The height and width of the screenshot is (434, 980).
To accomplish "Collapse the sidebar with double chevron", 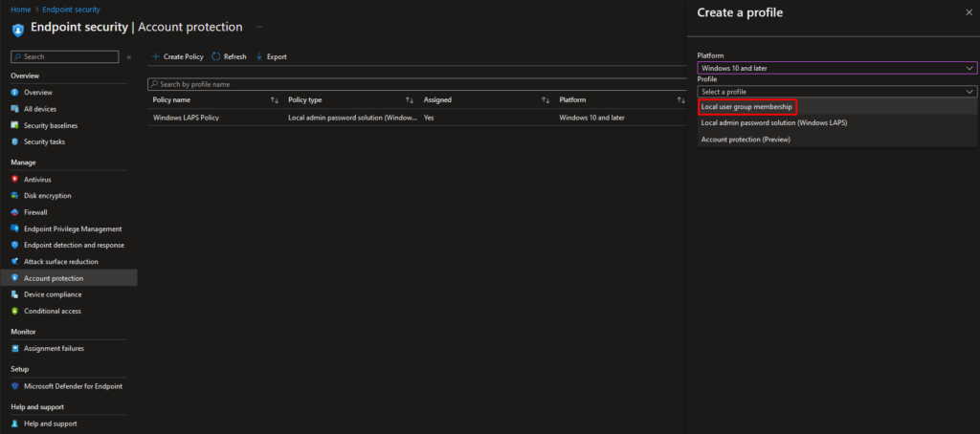I will coord(129,56).
